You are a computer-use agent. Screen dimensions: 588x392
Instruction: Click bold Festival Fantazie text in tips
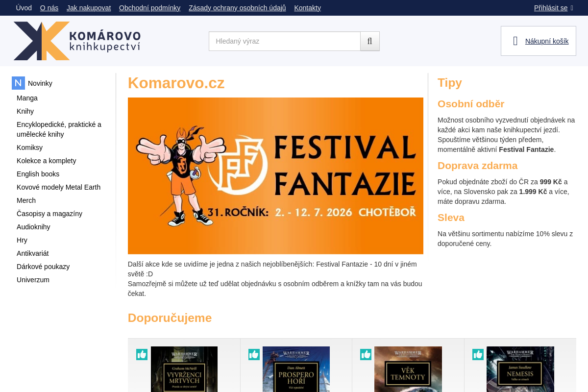pos(526,149)
